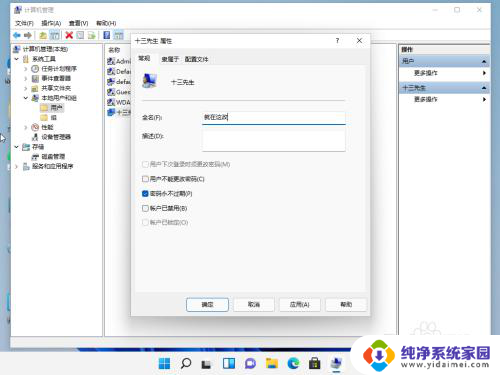Select the 组 folder in the tree
This screenshot has height=375, width=500.
click(53, 118)
